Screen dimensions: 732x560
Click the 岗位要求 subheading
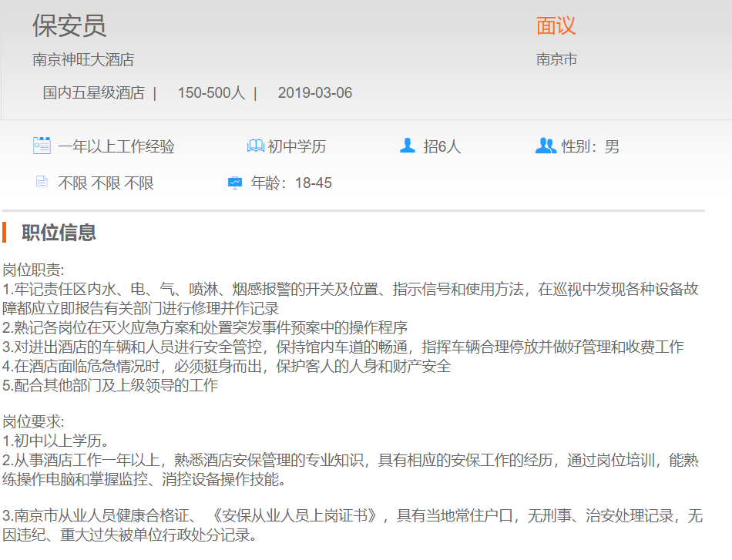33,422
